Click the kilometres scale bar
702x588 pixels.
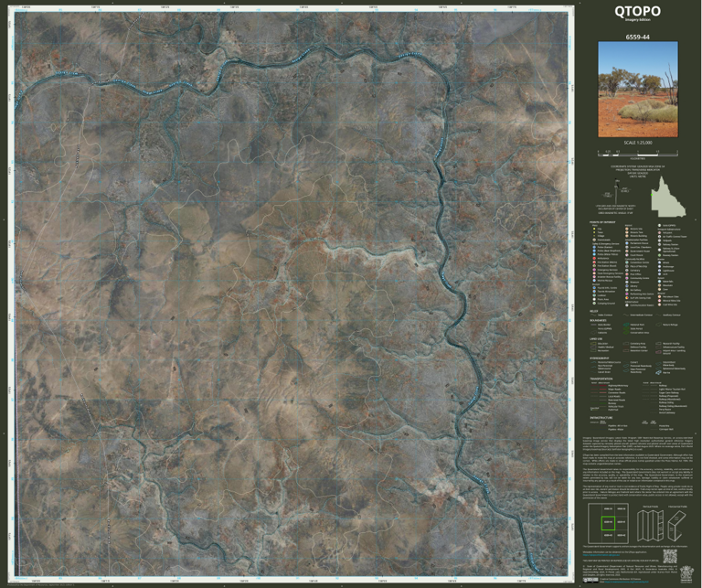[x=638, y=153]
